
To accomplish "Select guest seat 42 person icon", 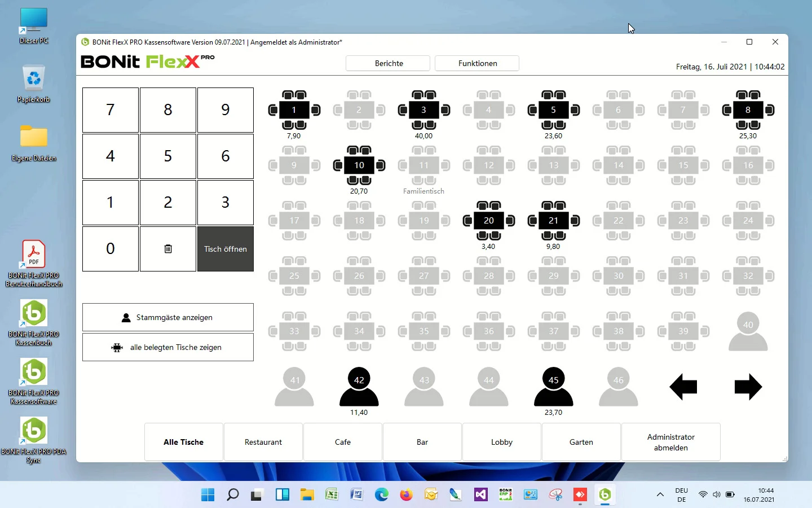I will click(359, 386).
